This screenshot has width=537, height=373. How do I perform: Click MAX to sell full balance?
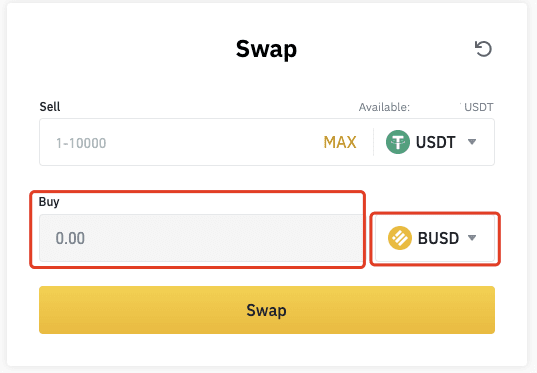(x=340, y=142)
